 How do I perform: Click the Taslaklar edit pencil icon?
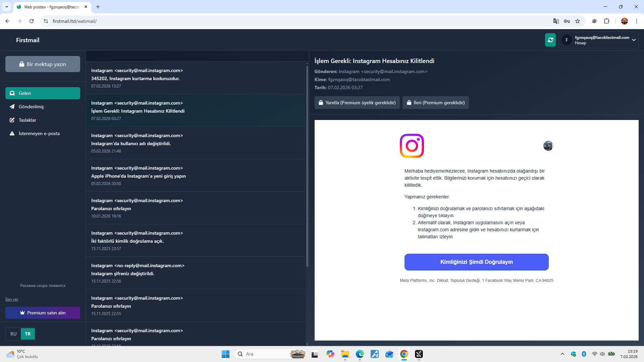coord(12,120)
